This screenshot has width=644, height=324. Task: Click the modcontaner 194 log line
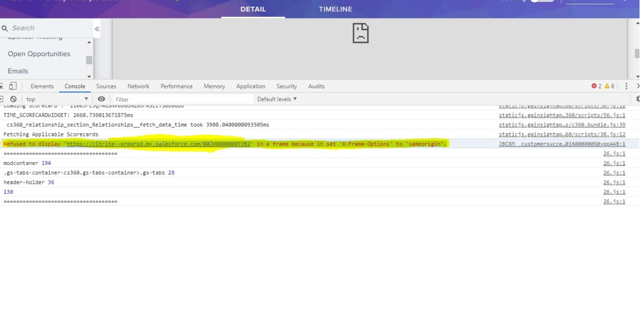click(27, 163)
